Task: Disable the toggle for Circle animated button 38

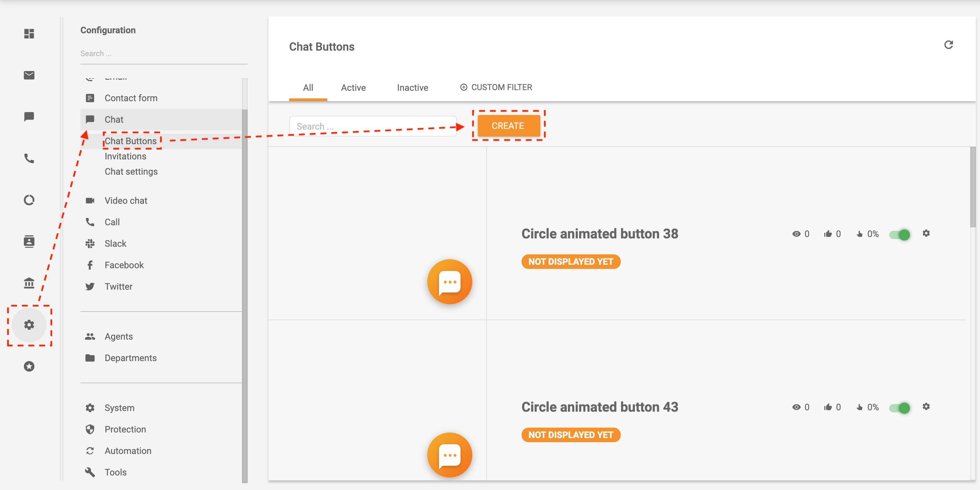Action: coord(899,235)
